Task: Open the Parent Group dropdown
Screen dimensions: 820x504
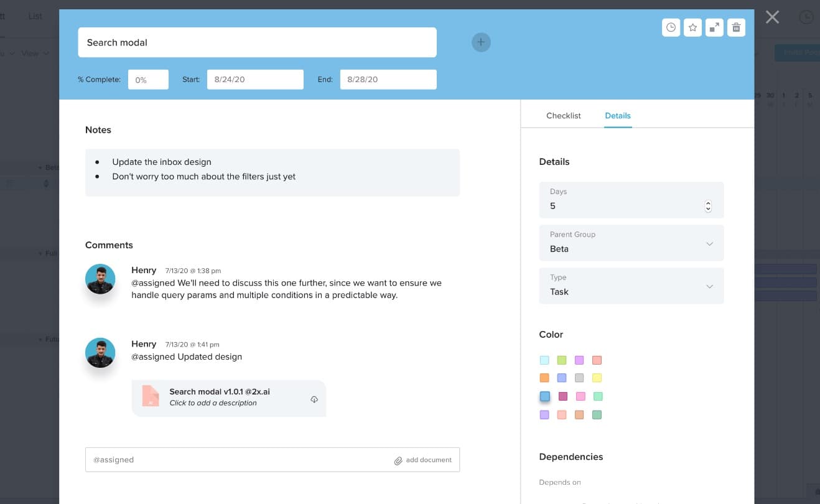Action: click(x=631, y=243)
